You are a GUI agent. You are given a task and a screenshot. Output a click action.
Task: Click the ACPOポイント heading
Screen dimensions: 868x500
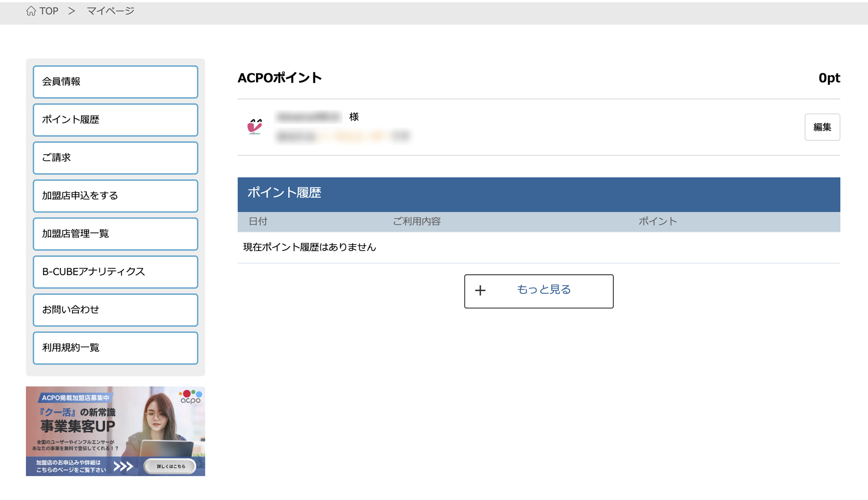(280, 78)
